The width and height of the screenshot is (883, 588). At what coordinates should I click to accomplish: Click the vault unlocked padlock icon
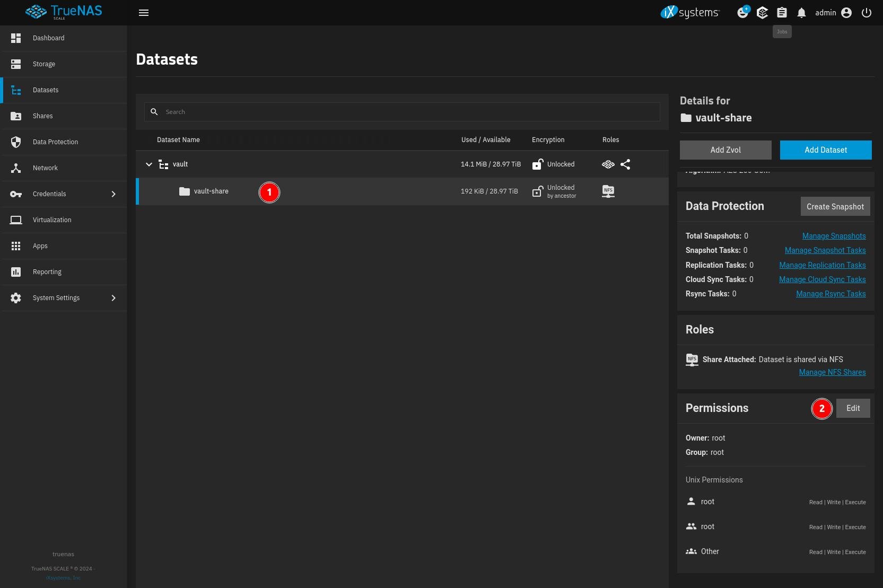pyautogui.click(x=538, y=164)
